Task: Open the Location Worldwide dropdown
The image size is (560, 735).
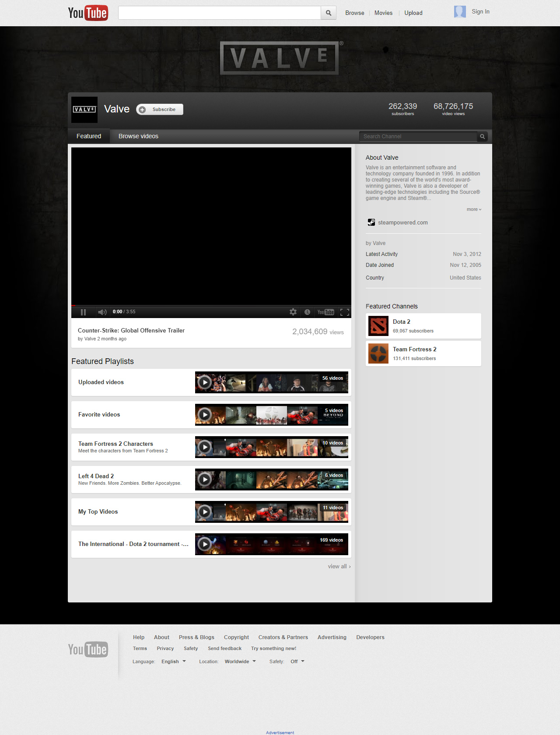Action: coord(240,661)
